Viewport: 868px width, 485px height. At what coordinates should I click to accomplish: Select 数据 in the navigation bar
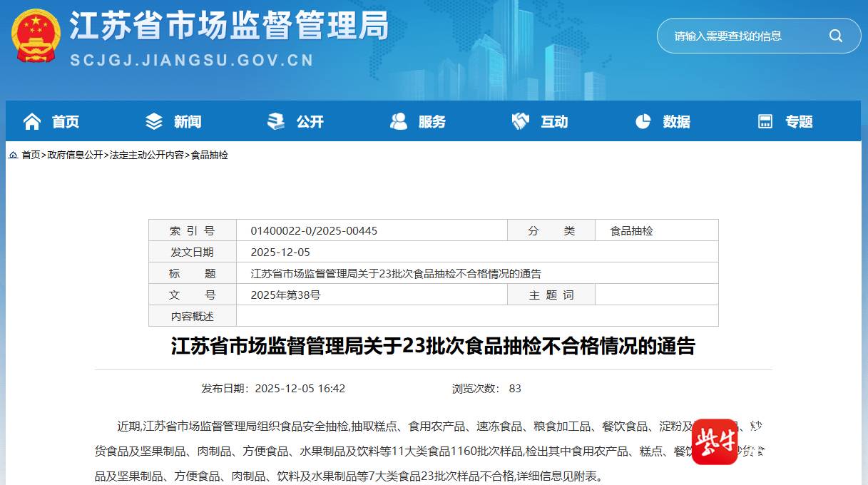coord(676,122)
